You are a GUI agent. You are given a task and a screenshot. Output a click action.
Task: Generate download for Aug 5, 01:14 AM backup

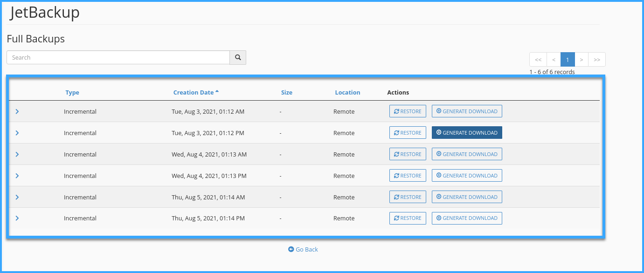(467, 198)
